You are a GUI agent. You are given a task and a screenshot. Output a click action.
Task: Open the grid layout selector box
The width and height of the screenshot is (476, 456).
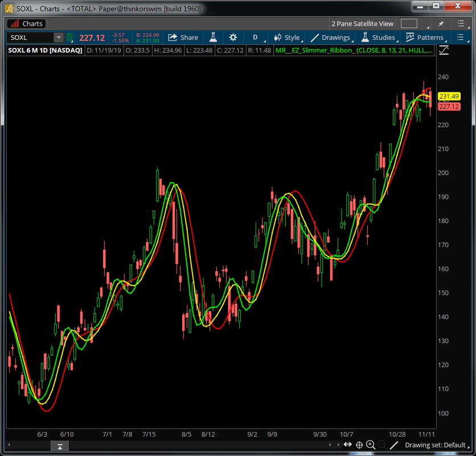point(409,23)
